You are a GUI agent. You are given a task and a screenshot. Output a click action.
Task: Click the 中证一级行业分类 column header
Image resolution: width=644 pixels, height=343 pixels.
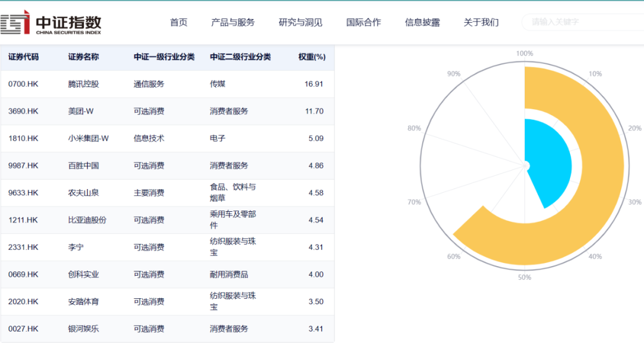[164, 57]
